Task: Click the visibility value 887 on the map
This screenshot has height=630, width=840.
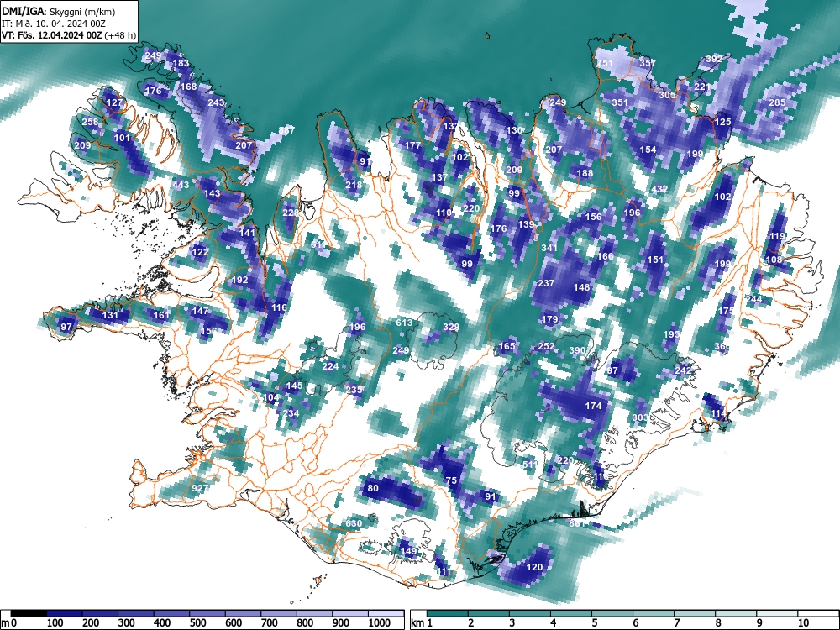Action: click(286, 130)
